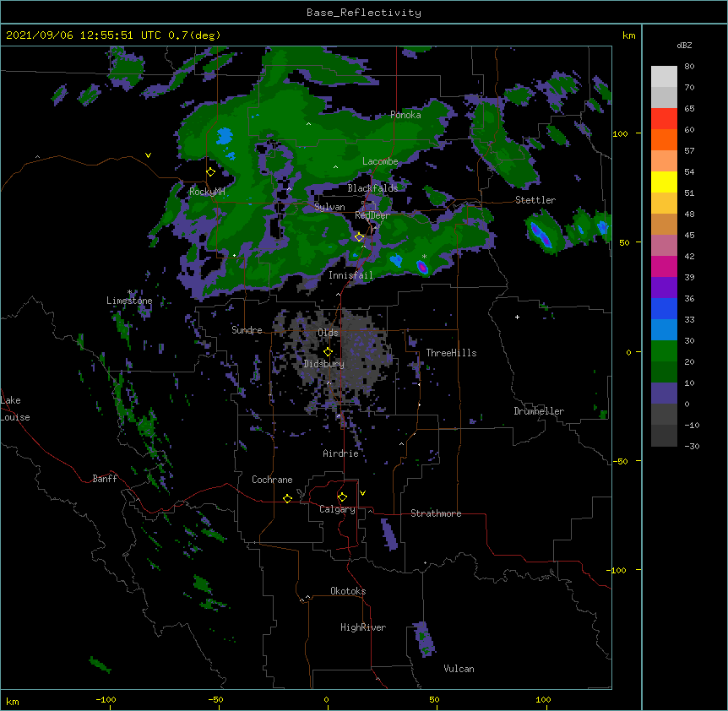Select the light blue 30-33 dBZ swatch

(x=664, y=330)
